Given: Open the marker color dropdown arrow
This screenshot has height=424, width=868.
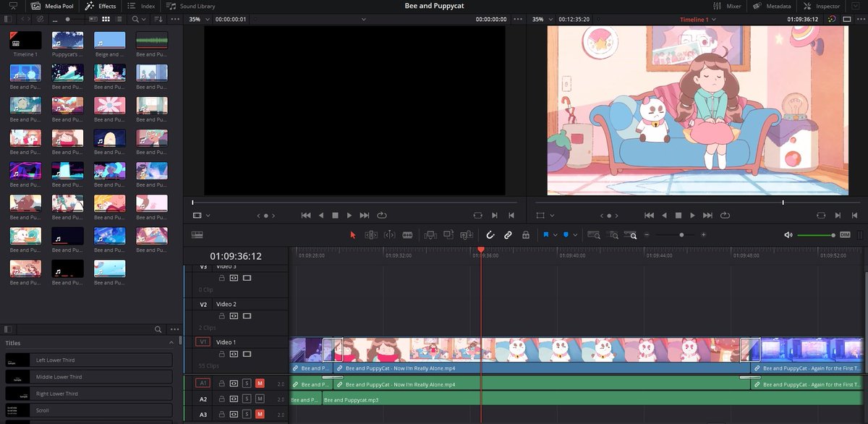Looking at the screenshot, I should tap(575, 235).
